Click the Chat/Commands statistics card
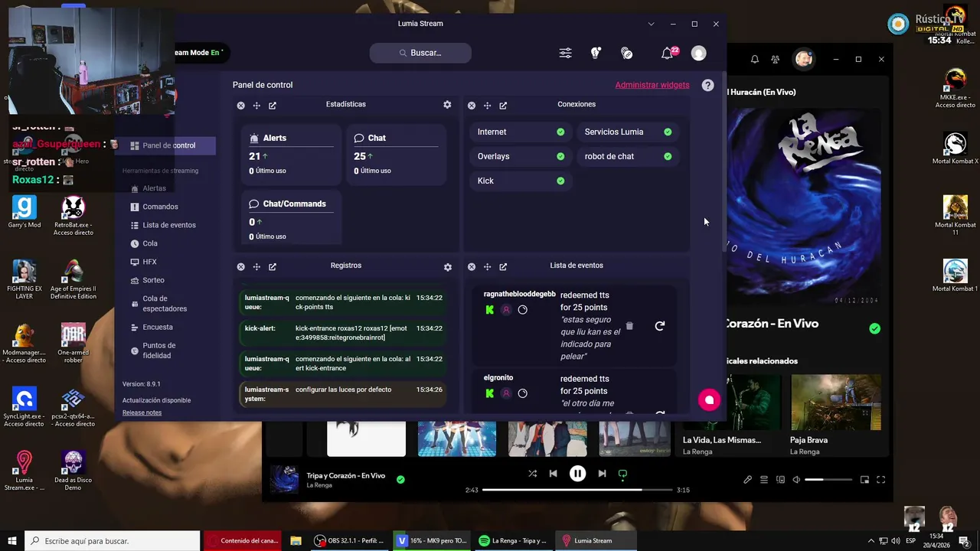Image resolution: width=980 pixels, height=551 pixels. click(291, 219)
